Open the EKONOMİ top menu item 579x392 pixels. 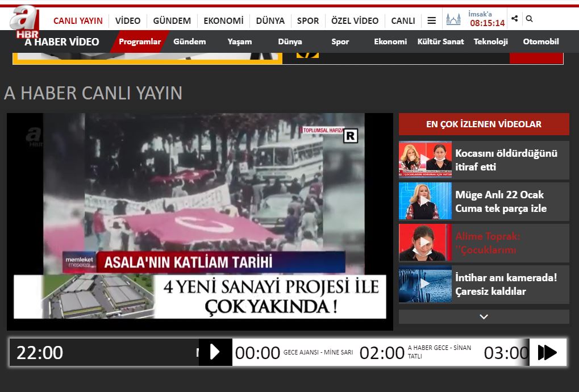click(223, 20)
